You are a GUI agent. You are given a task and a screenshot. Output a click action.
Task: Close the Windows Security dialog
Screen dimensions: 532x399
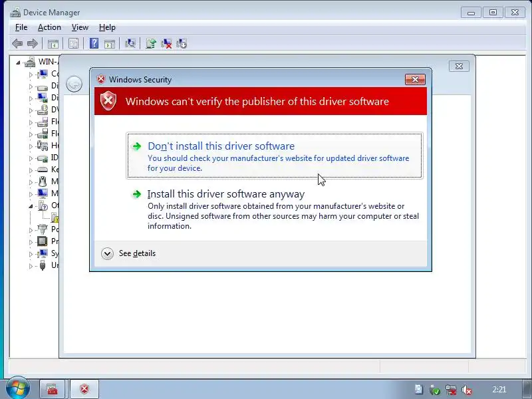click(415, 79)
